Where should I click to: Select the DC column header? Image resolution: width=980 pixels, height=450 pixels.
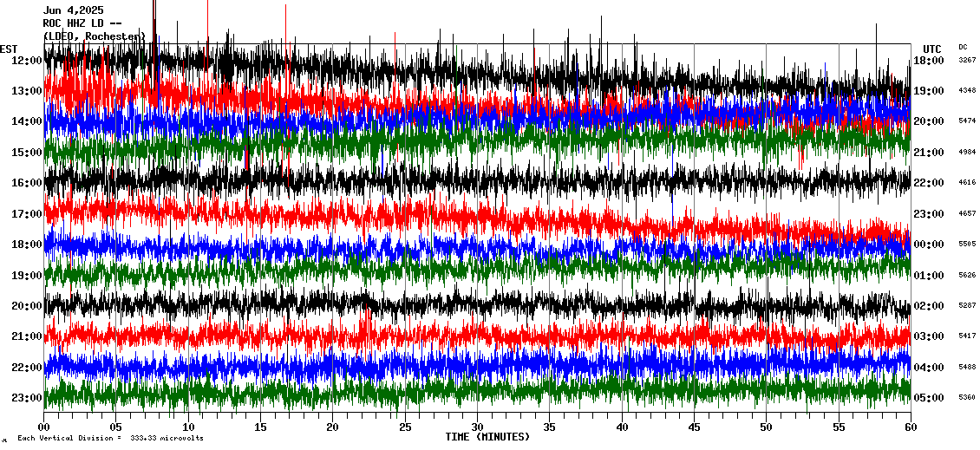[x=963, y=47]
